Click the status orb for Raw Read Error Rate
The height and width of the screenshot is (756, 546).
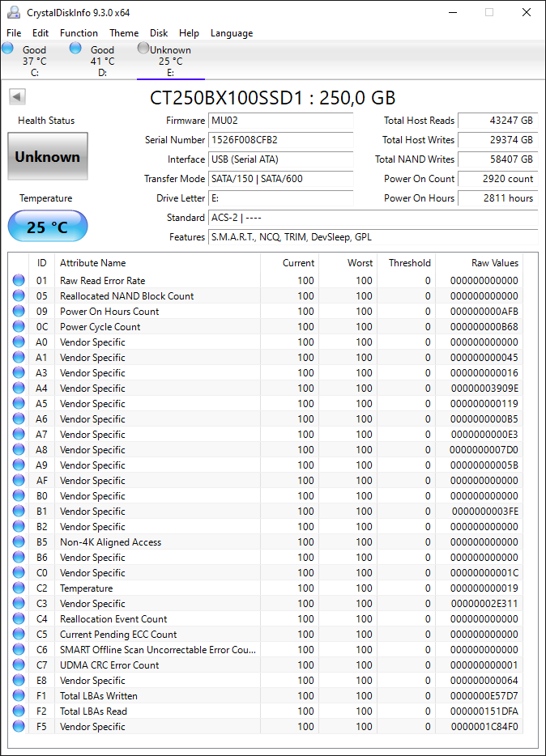coord(19,280)
